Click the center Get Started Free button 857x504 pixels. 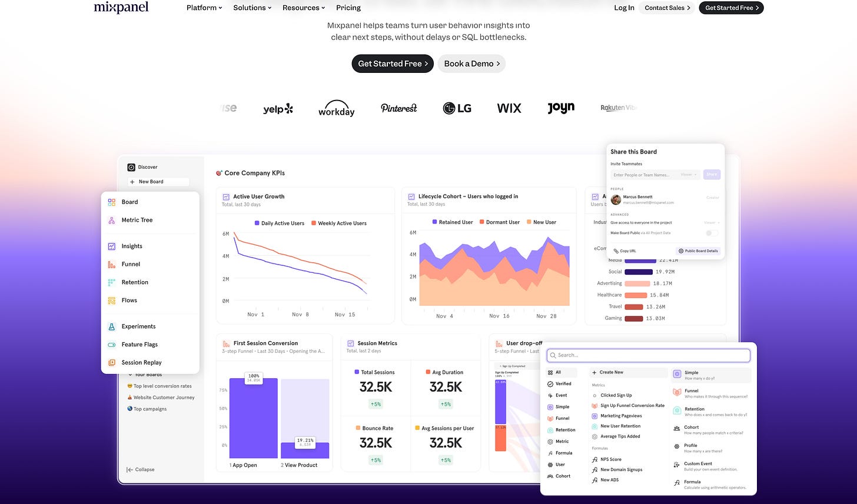tap(393, 64)
